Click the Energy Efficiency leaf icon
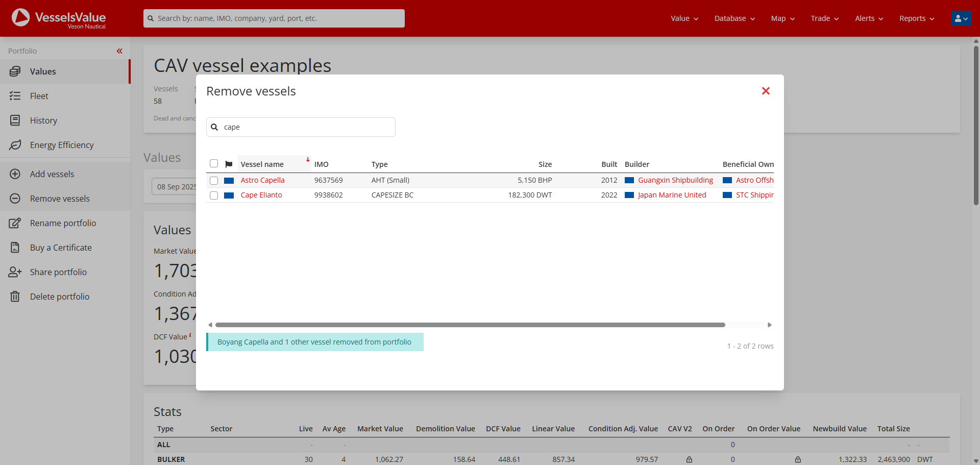This screenshot has width=980, height=465. tap(15, 145)
